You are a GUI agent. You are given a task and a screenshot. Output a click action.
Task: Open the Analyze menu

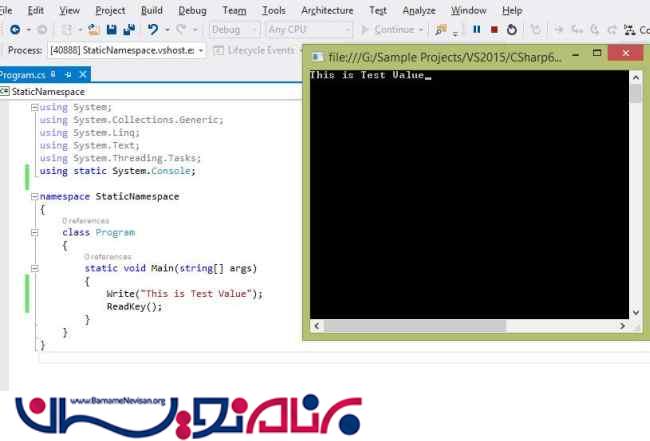[418, 10]
